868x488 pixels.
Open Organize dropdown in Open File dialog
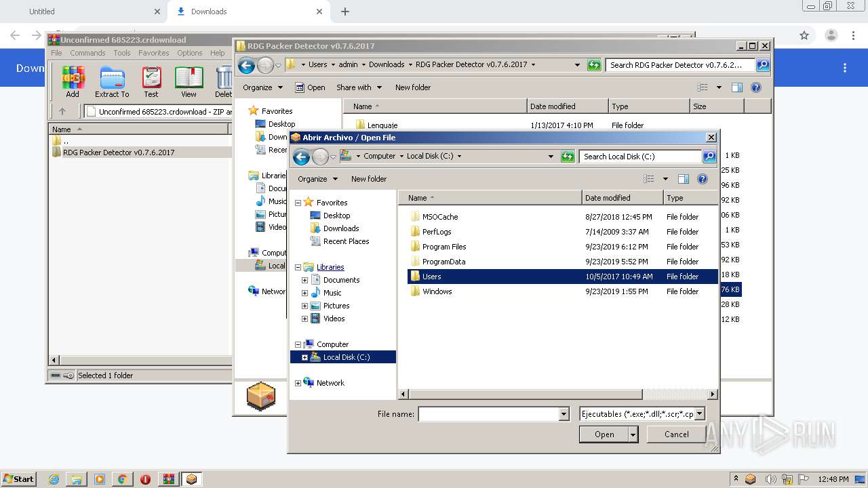pyautogui.click(x=317, y=179)
